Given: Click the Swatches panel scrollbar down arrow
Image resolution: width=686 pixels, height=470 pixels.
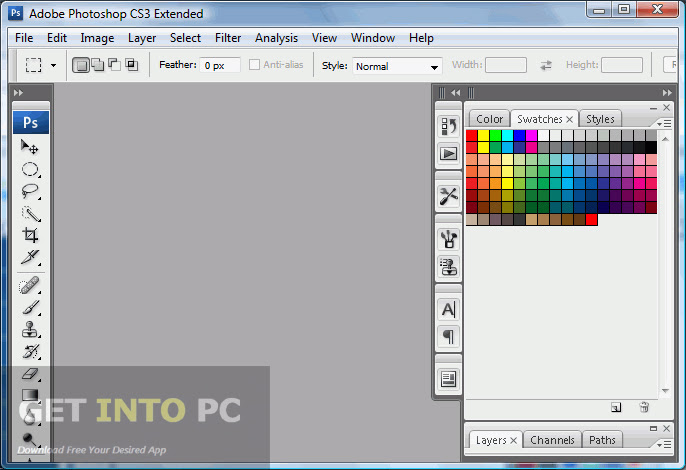Looking at the screenshot, I should 665,390.
